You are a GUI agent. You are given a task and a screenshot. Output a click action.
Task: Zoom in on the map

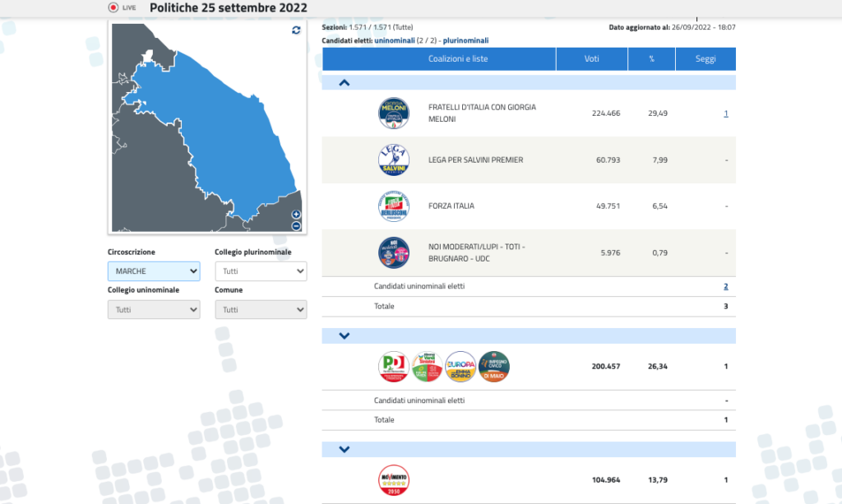point(296,214)
